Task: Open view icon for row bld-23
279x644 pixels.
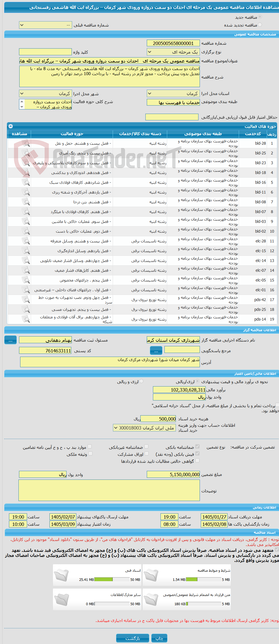Action: tap(26, 163)
